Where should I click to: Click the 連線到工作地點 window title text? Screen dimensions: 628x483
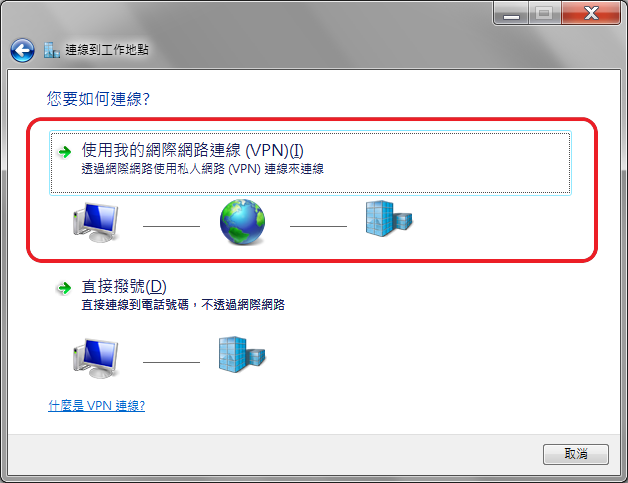point(107,50)
